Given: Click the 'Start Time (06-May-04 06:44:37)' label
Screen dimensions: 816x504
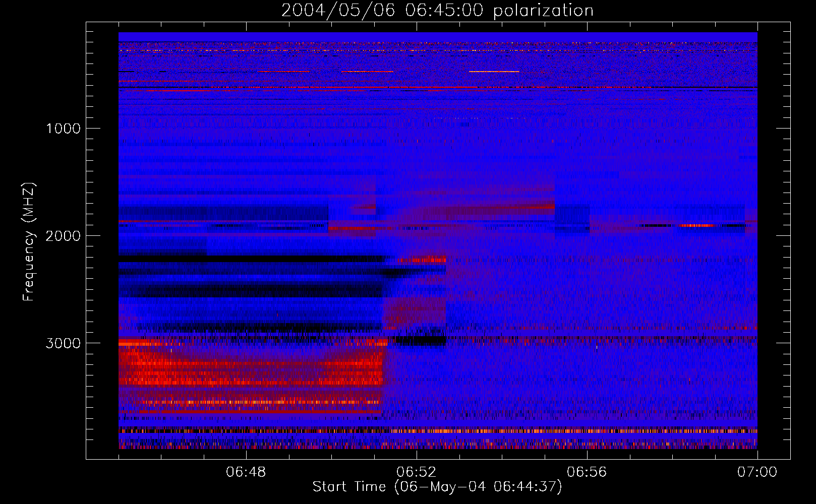Looking at the screenshot, I should coord(437,487).
